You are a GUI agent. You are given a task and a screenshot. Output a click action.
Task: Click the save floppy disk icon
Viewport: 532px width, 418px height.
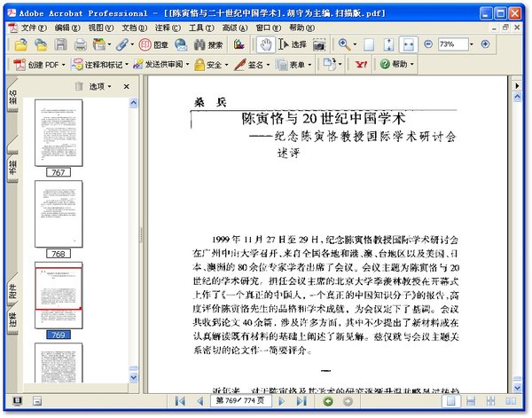(x=60, y=44)
